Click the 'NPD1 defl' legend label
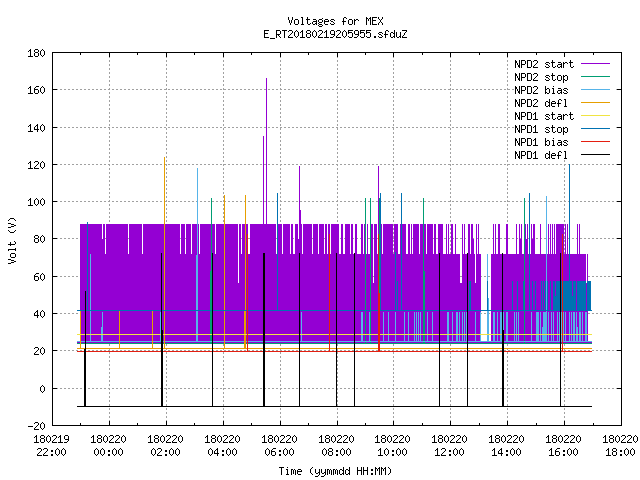 (x=541, y=156)
